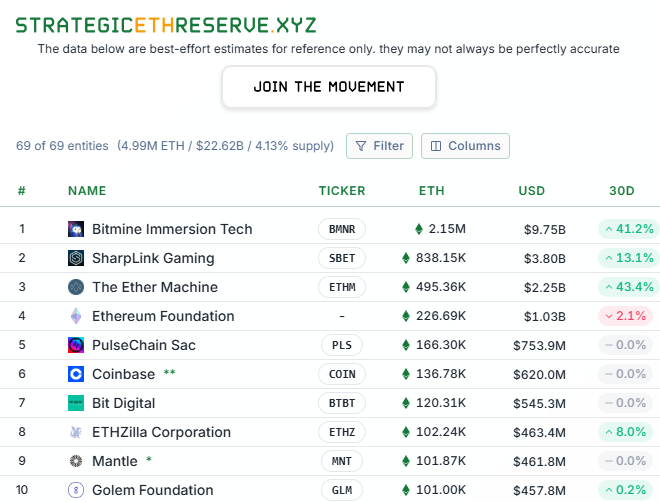Sort by the 30D column header
Image resolution: width=660 pixels, height=502 pixels.
tap(622, 191)
